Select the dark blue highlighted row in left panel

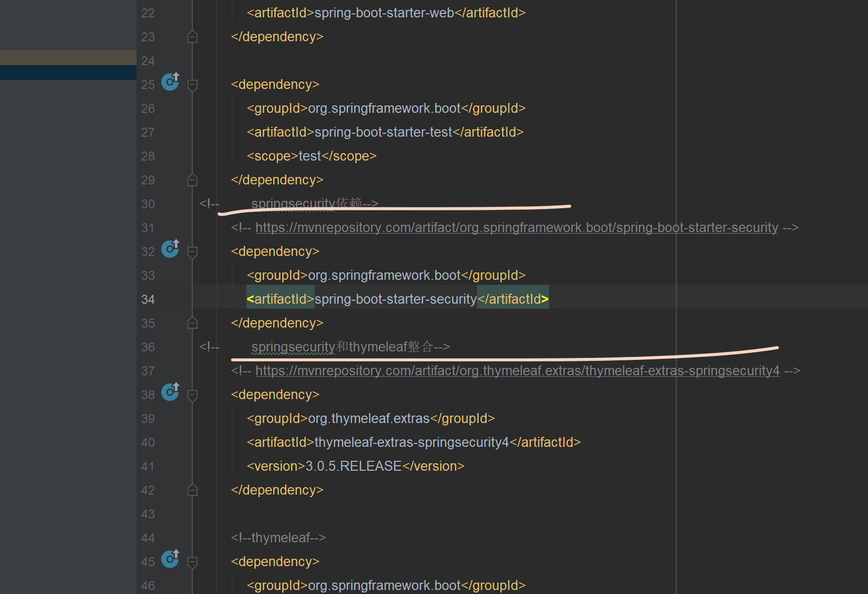pyautogui.click(x=68, y=73)
